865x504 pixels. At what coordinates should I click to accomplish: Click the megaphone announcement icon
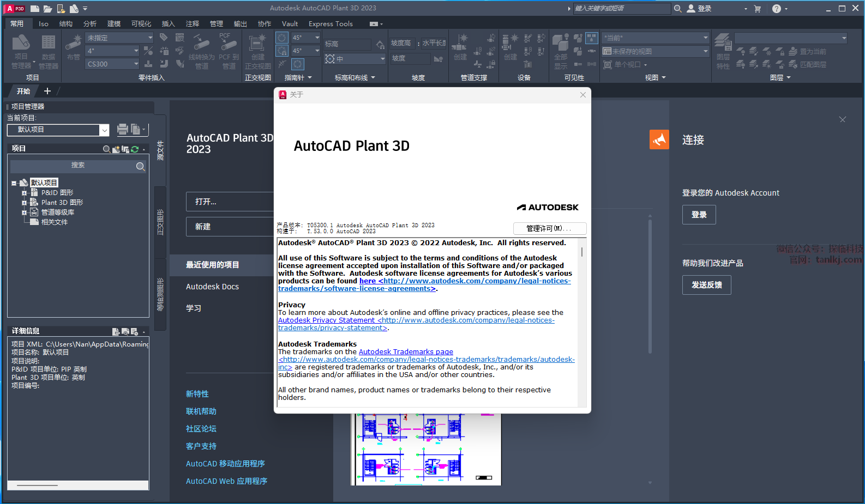(659, 139)
